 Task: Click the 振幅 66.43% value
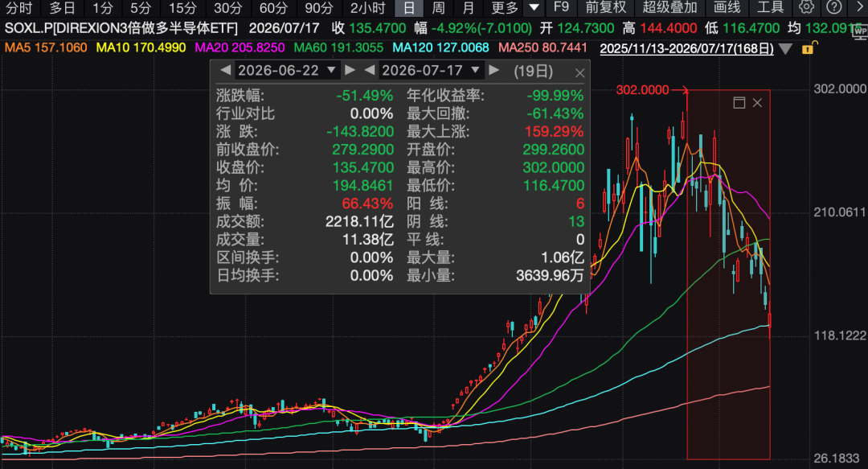tap(367, 204)
